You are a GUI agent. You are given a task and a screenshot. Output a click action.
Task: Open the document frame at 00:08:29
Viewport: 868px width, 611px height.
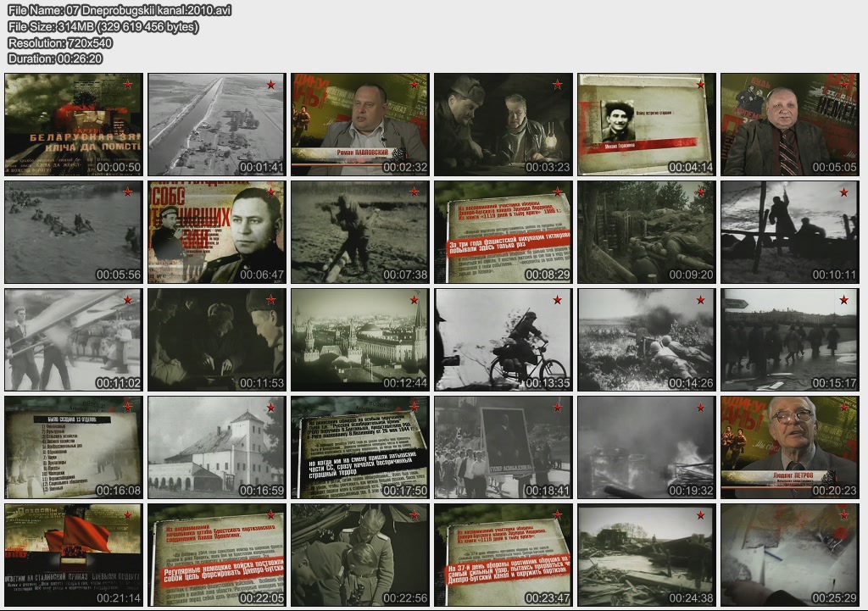pos(503,231)
